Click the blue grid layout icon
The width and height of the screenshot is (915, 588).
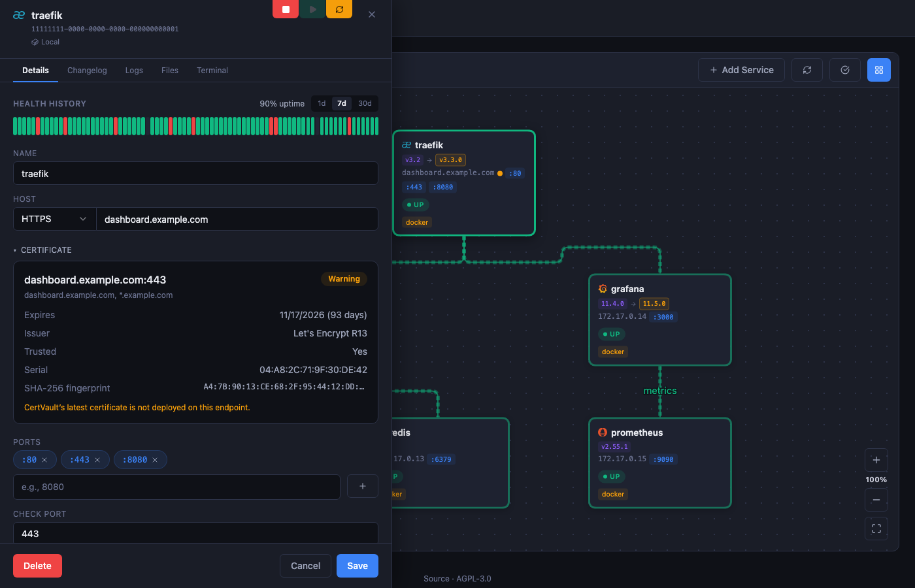point(879,70)
